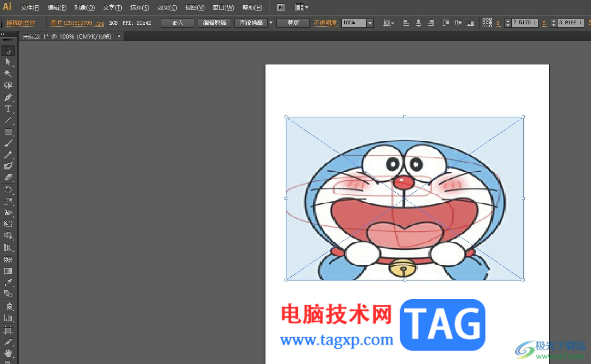Click the 不透明度 opacity label link

point(326,23)
